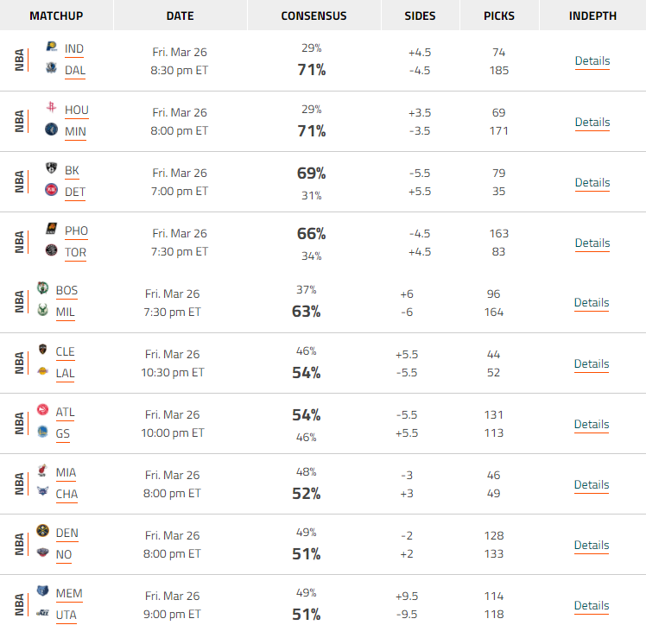Image resolution: width=646 pixels, height=644 pixels.
Task: Open the DET team link
Action: 75,193
